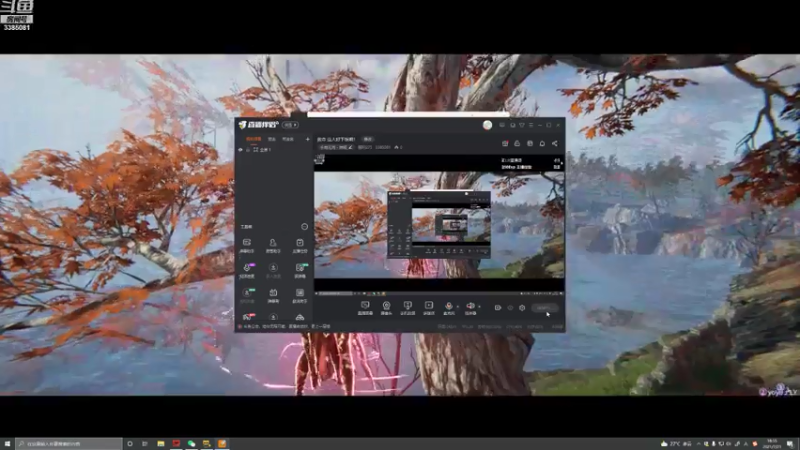The image size is (800, 450).
Task: Open the toolbox tool with purple badge
Action: pyautogui.click(x=247, y=270)
